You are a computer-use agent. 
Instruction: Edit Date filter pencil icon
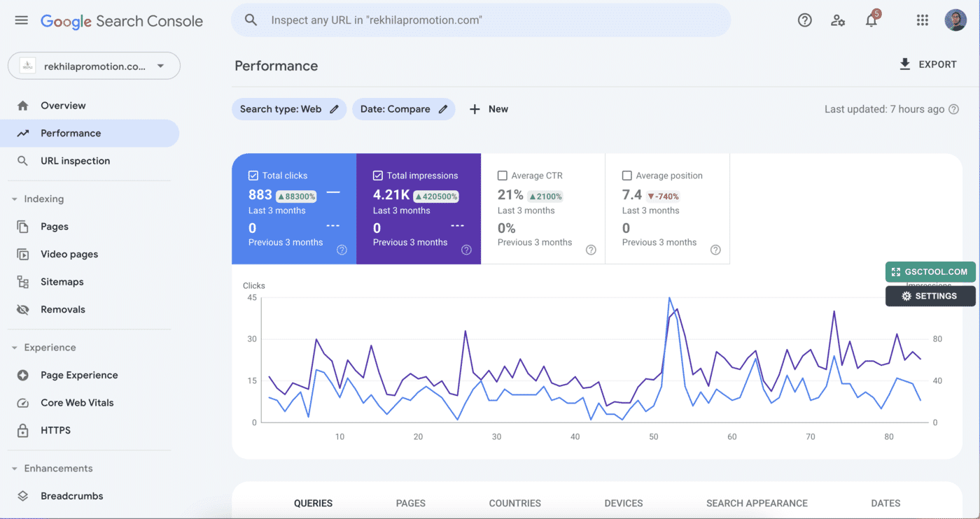(x=442, y=109)
